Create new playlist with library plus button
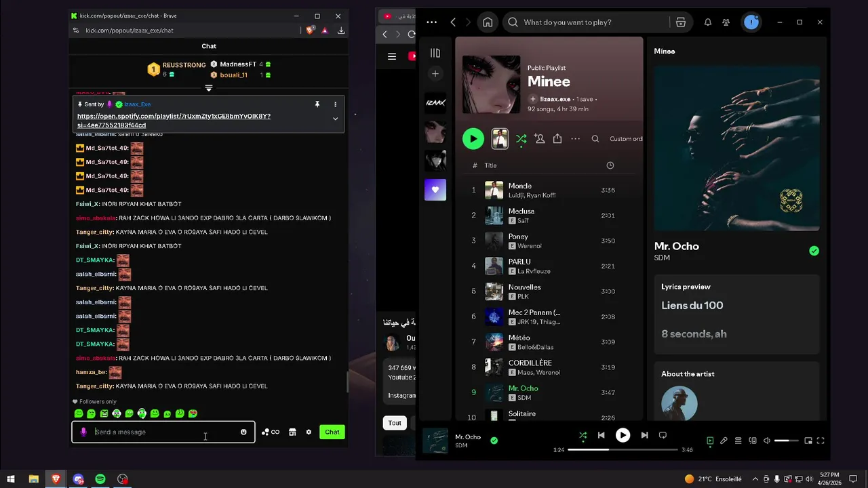 (x=435, y=74)
